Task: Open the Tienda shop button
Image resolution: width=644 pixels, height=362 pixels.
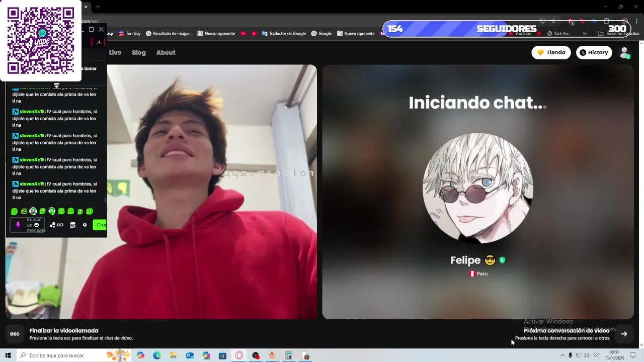Action: (x=551, y=52)
